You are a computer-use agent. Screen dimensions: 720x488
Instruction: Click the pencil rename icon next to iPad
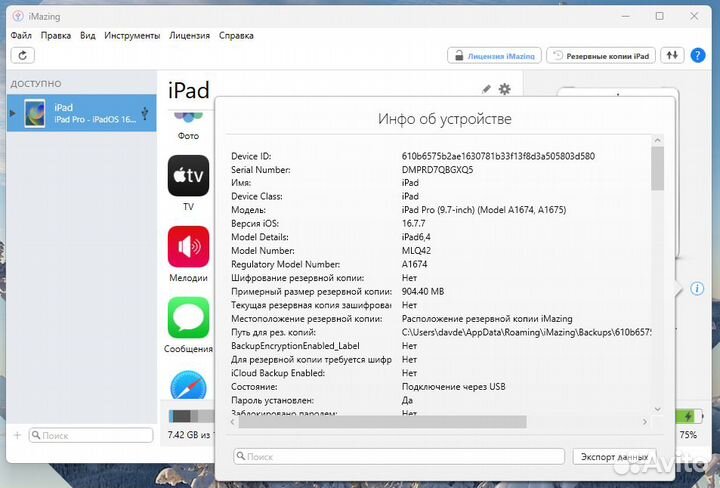(486, 89)
